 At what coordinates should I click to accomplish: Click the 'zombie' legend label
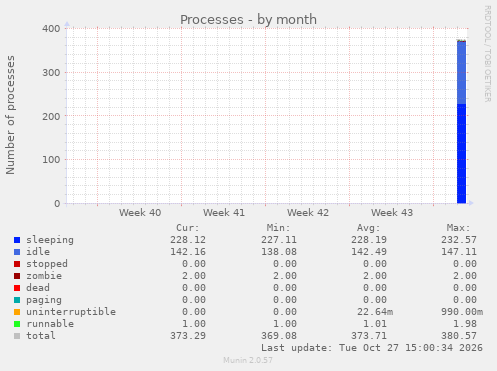point(44,276)
